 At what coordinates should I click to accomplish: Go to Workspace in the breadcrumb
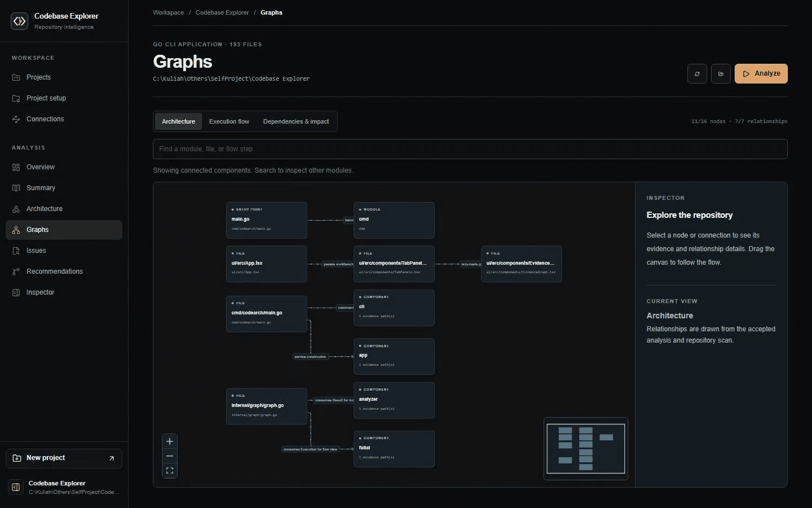168,12
